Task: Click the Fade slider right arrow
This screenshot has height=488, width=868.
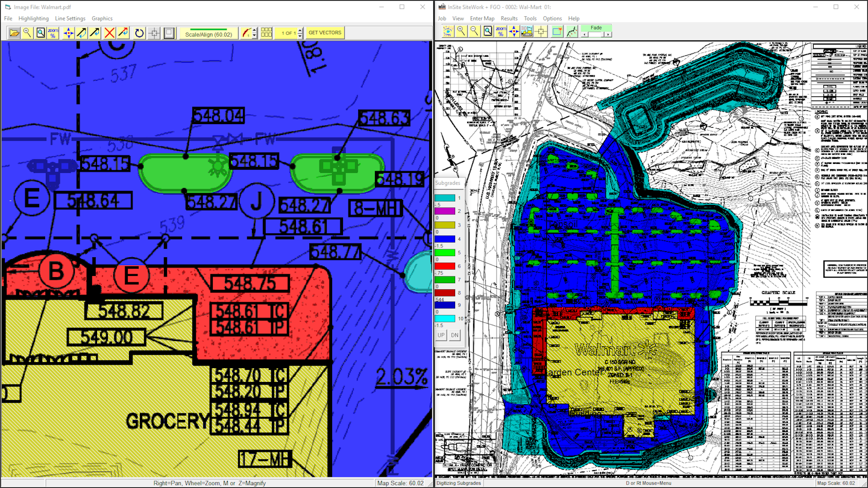Action: (x=608, y=34)
